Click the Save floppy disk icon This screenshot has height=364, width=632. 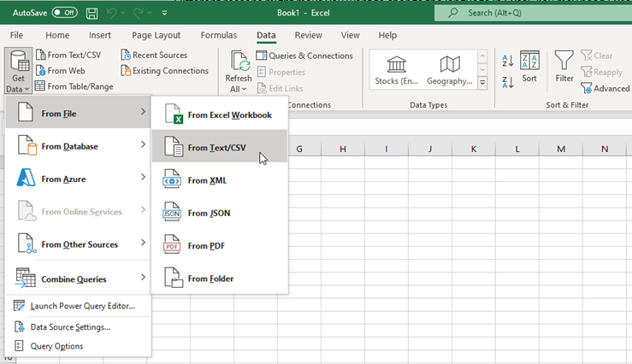(92, 13)
